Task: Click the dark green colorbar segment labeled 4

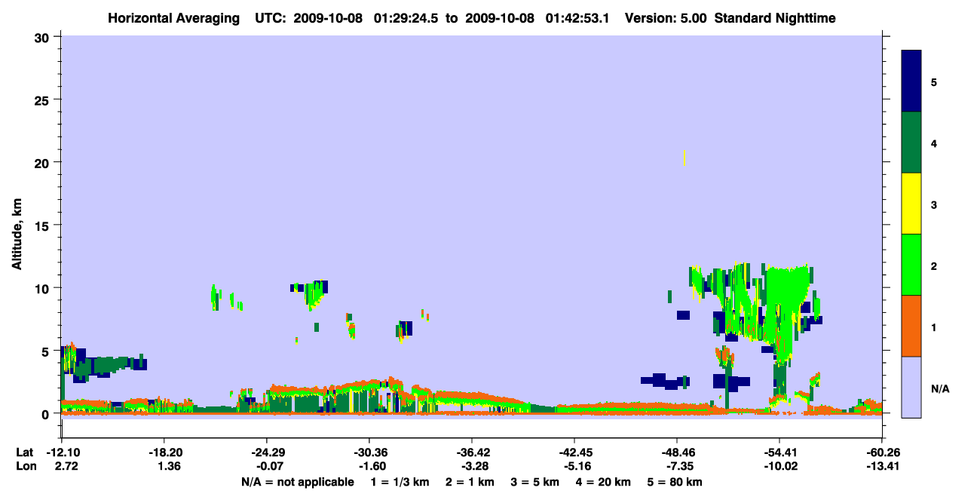Action: (911, 143)
